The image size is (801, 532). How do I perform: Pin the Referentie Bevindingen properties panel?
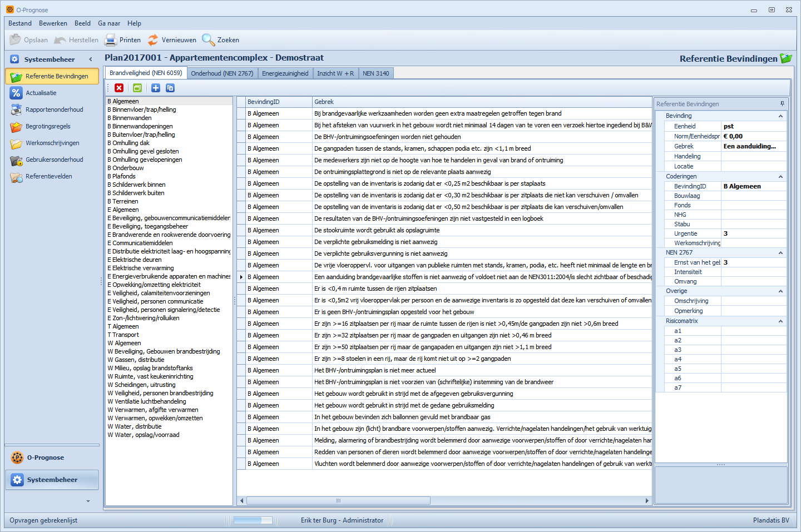[x=782, y=103]
